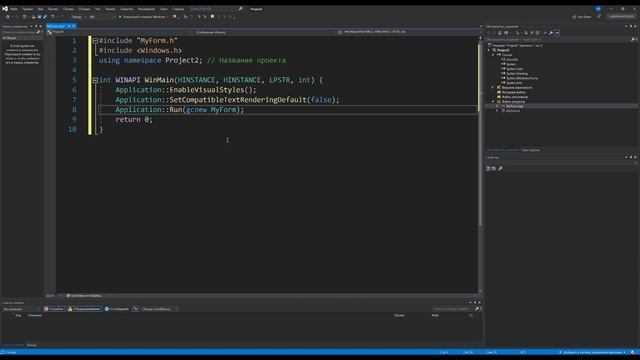
Task: Toggle the Errors filter in Error List
Action: point(54,309)
